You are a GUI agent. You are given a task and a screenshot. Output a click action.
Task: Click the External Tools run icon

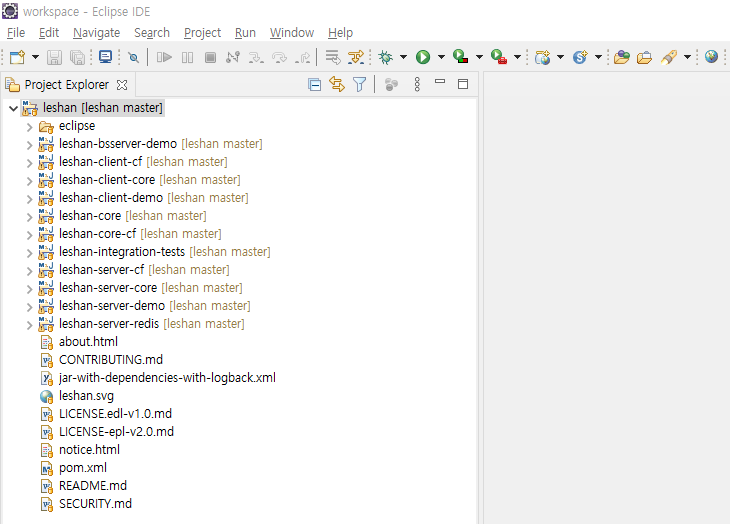[x=499, y=57]
